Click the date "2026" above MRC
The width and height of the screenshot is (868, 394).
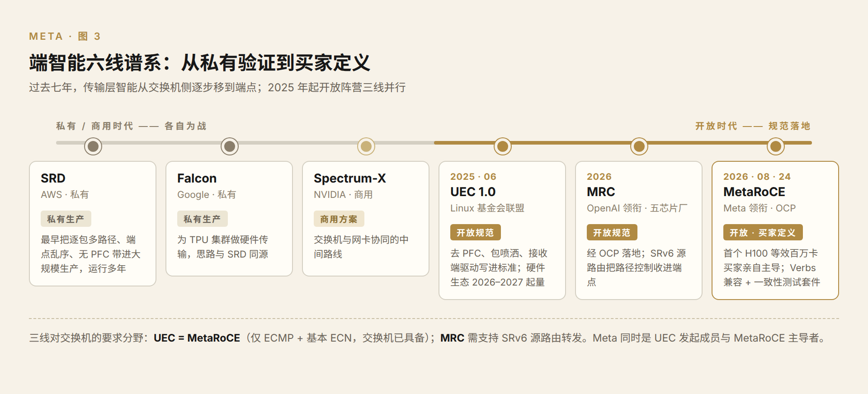[x=599, y=177]
